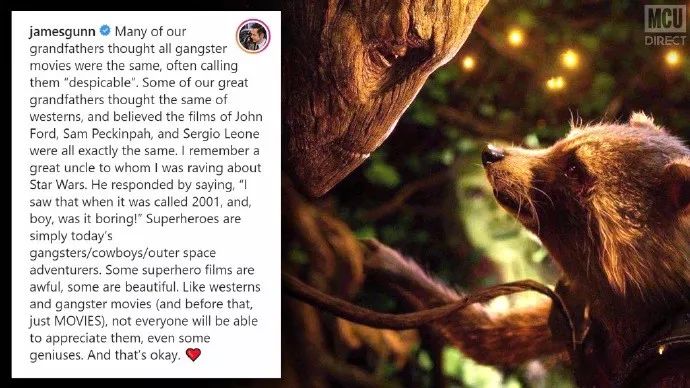Click the MCU Direct watermark logo
690x388 pixels.
click(664, 25)
